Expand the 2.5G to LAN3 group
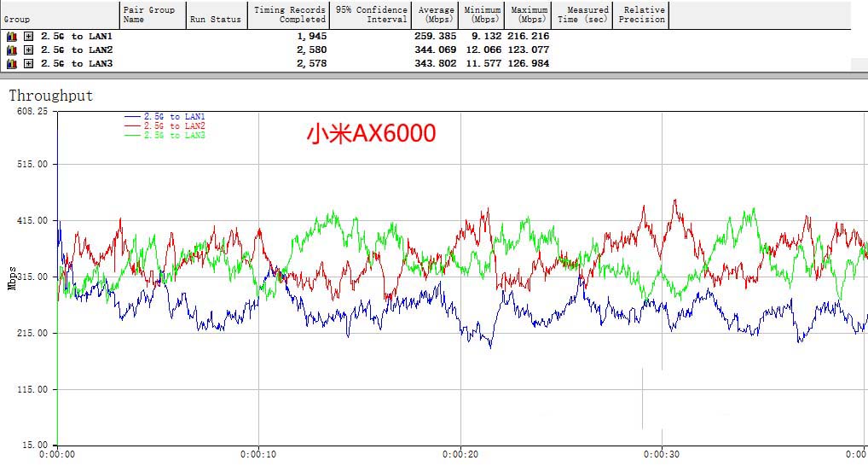The height and width of the screenshot is (466, 868). (x=28, y=64)
